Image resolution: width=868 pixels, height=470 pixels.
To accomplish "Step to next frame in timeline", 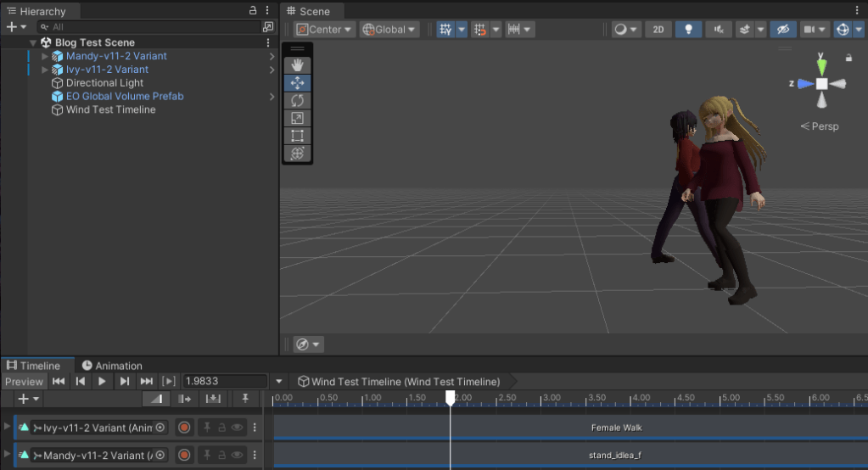I will tap(124, 382).
